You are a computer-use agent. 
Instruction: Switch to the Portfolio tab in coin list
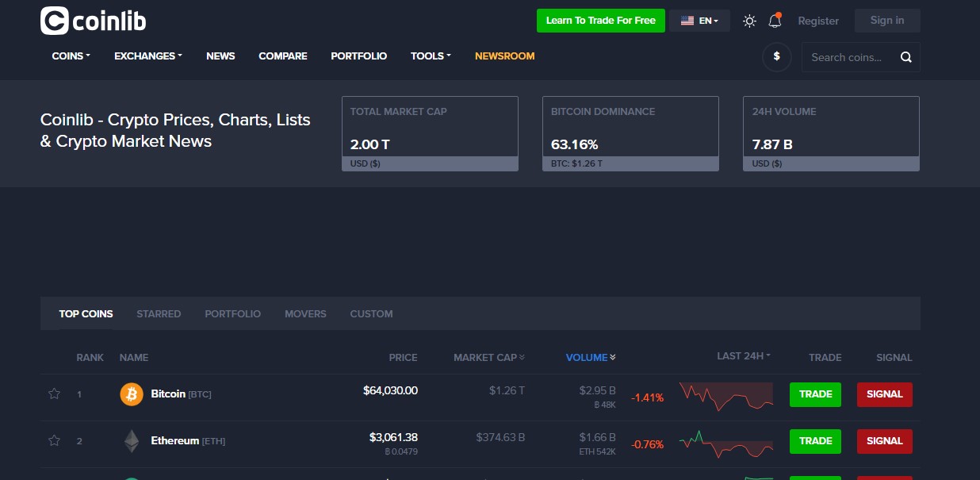[x=232, y=314]
